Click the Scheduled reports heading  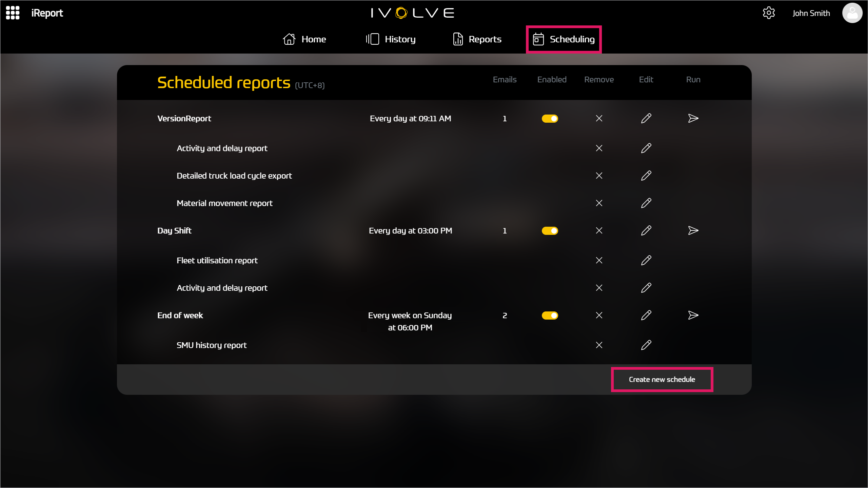tap(224, 83)
